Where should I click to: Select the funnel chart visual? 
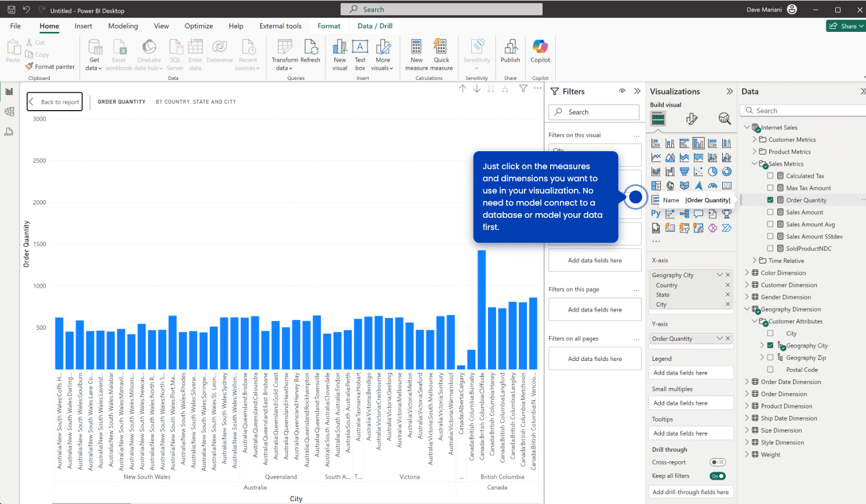click(x=685, y=171)
